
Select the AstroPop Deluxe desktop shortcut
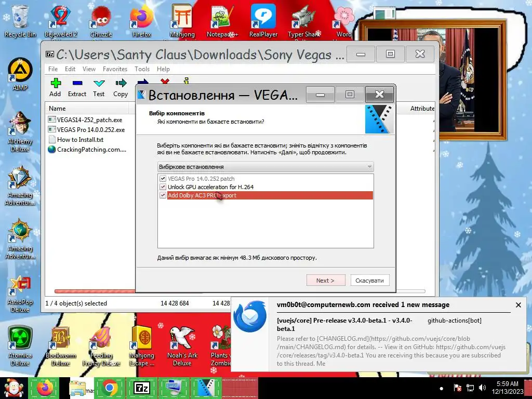[x=20, y=294]
